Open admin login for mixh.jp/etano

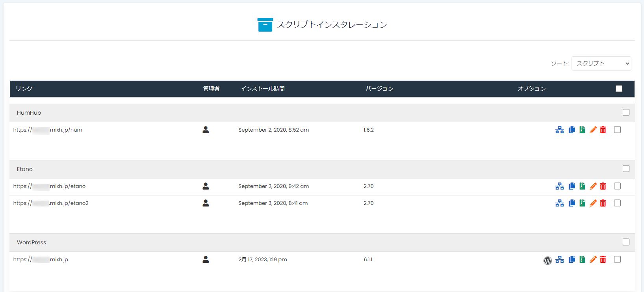tap(206, 186)
